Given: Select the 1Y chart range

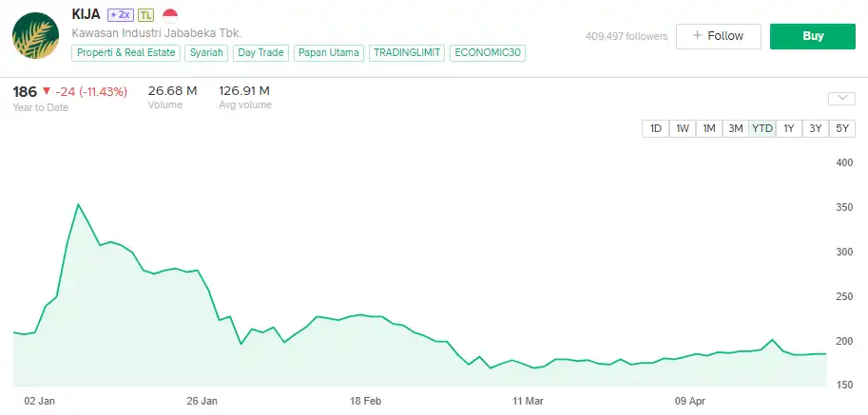Looking at the screenshot, I should point(789,129).
